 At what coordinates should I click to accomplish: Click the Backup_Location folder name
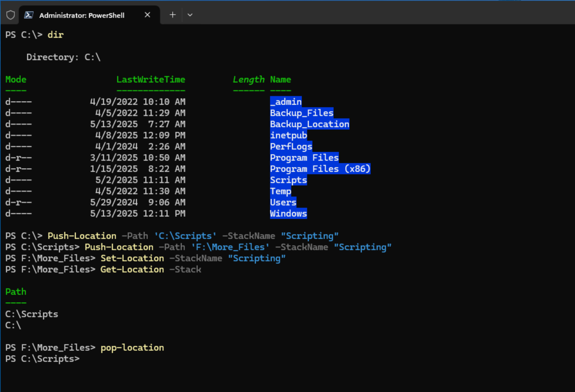click(309, 124)
